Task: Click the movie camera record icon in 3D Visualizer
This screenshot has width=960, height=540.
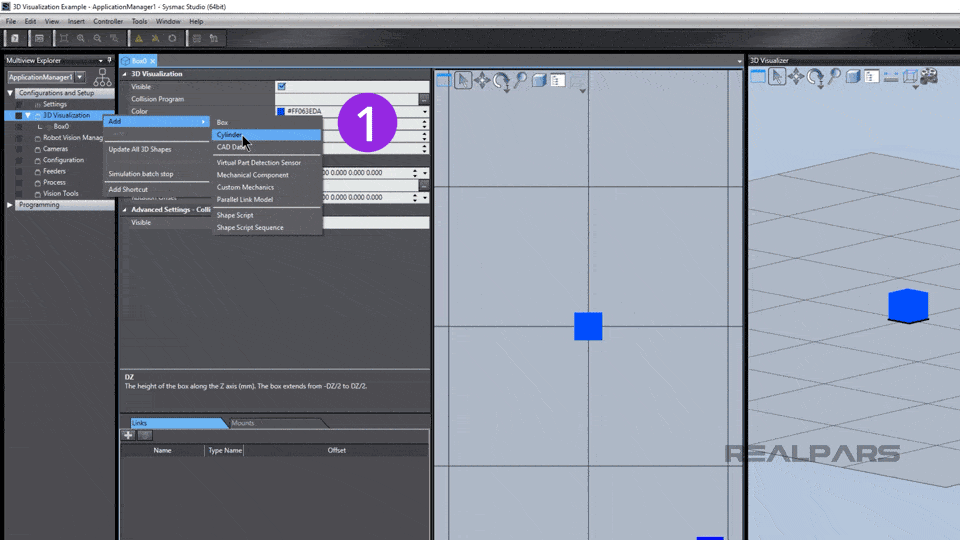Action: click(929, 77)
